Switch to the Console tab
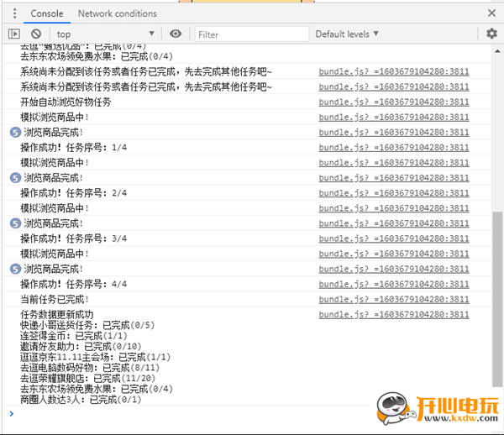Image resolution: width=504 pixels, height=435 pixels. (x=47, y=13)
